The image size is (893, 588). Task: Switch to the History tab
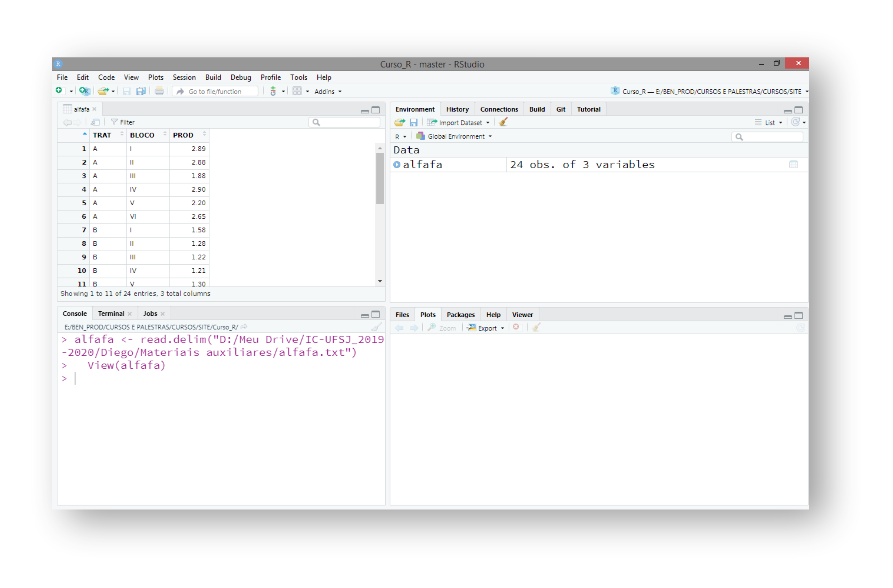(457, 109)
